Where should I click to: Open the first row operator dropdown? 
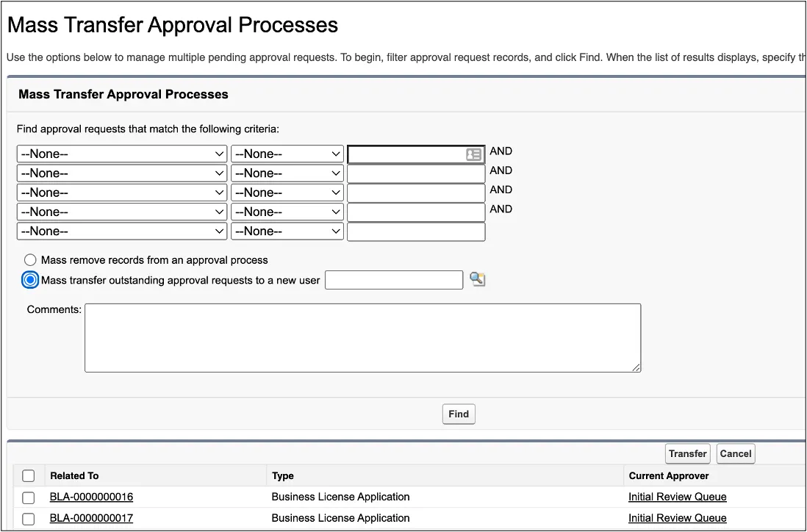pyautogui.click(x=287, y=154)
